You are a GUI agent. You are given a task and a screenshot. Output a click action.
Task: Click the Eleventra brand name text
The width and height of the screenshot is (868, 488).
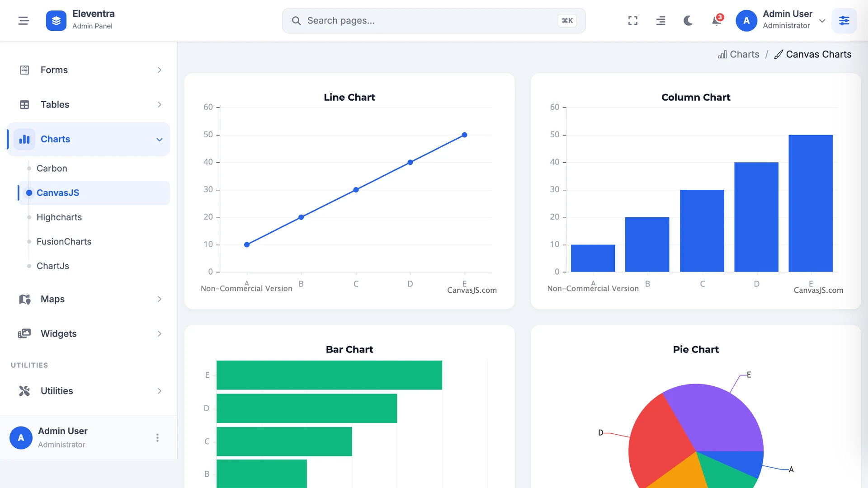pos(94,14)
